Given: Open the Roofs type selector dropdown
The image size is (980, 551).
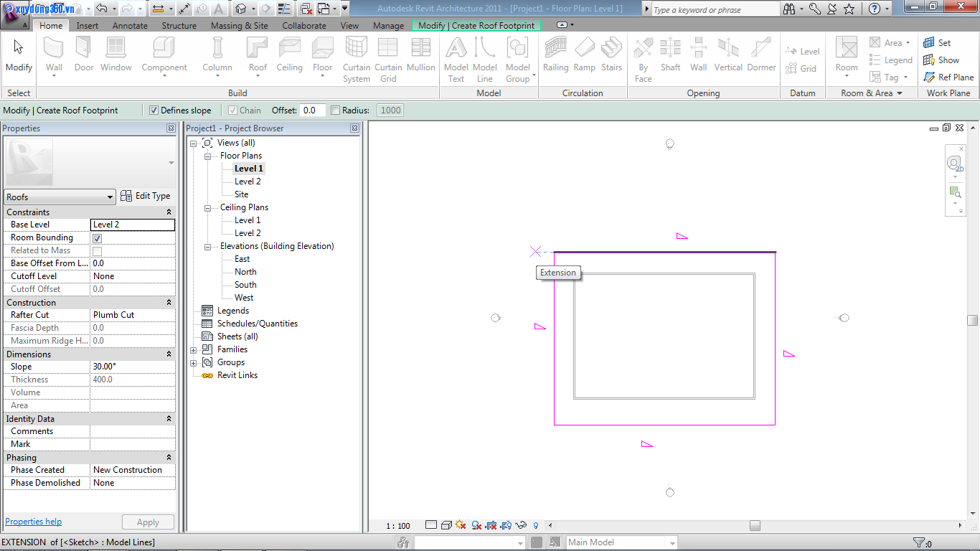Looking at the screenshot, I should coord(60,197).
